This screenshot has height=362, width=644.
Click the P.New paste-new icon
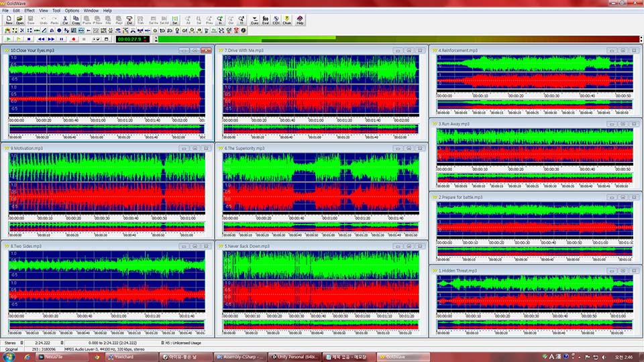[x=97, y=20]
